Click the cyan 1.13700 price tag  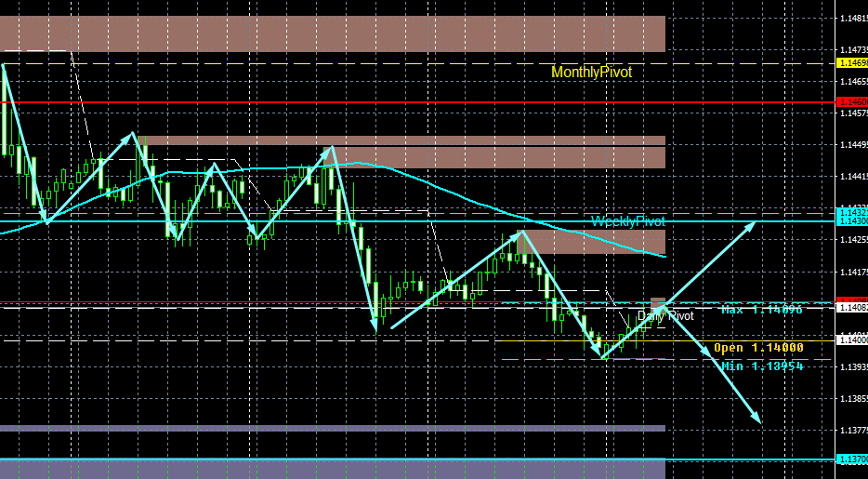(x=852, y=459)
